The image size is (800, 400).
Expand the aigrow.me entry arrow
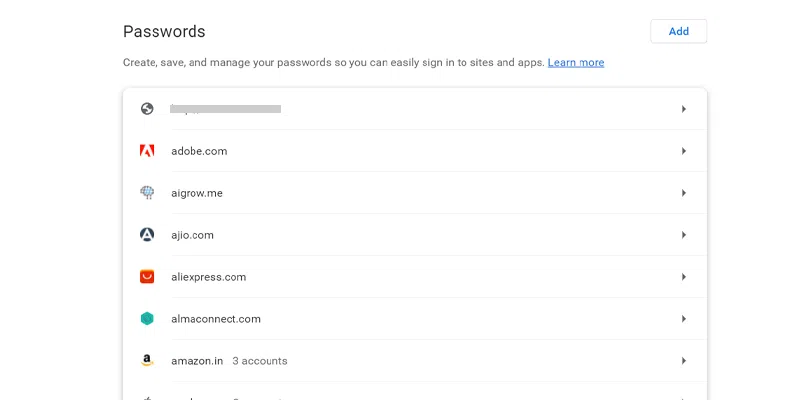(684, 193)
